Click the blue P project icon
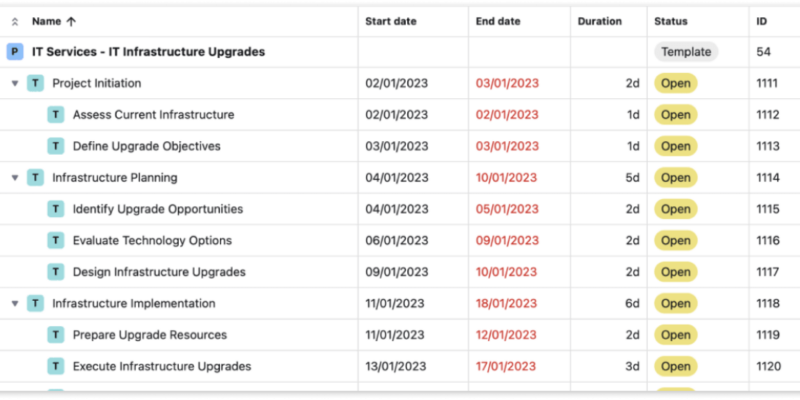 point(14,52)
